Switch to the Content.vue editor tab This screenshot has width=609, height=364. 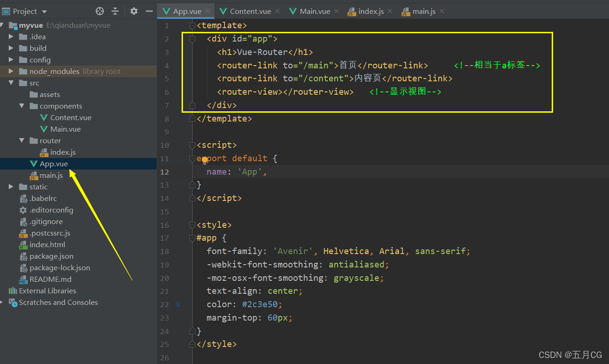pyautogui.click(x=250, y=11)
